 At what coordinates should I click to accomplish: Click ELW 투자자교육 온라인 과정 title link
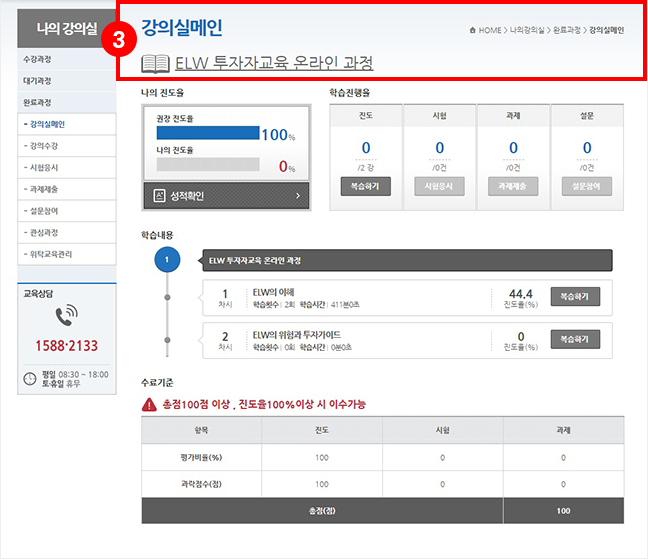coord(274,63)
